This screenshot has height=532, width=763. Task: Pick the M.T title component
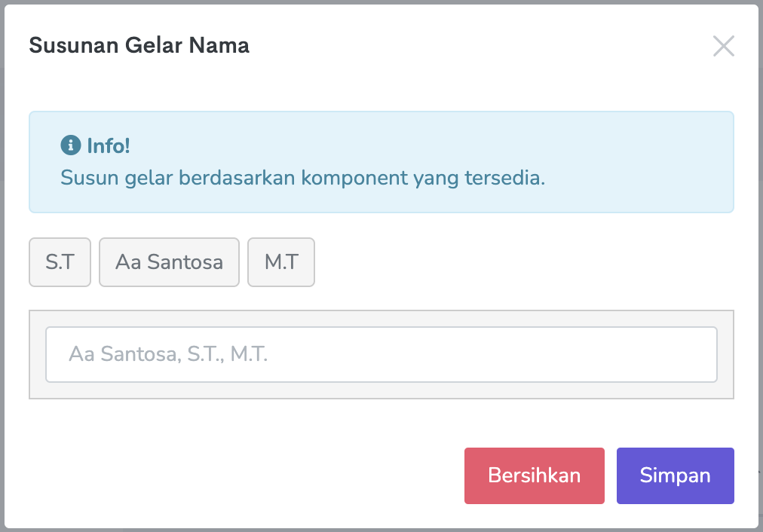click(x=281, y=262)
